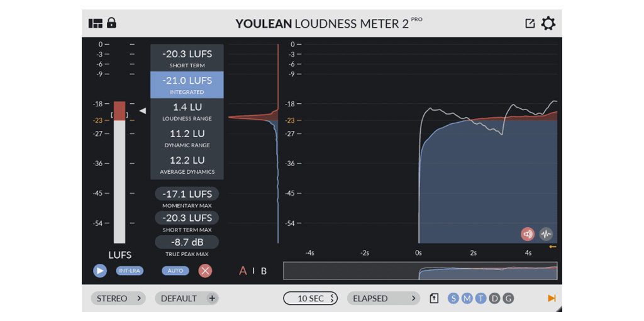Click the timeline overview strip
This screenshot has height=321, width=644.
tap(420, 271)
